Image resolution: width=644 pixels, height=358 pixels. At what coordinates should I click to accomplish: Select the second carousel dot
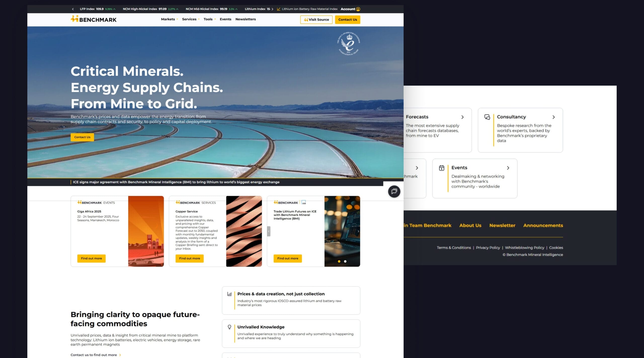345,261
